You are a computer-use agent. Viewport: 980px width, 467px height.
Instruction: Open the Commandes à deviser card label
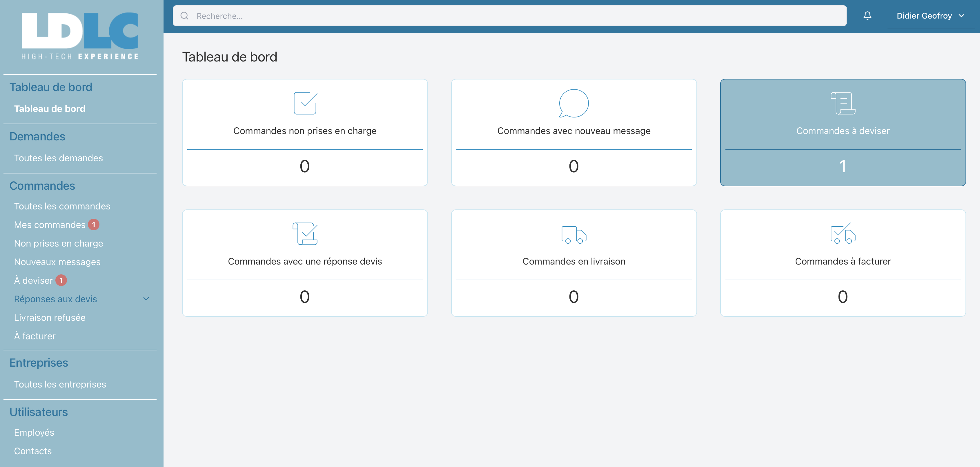(843, 131)
